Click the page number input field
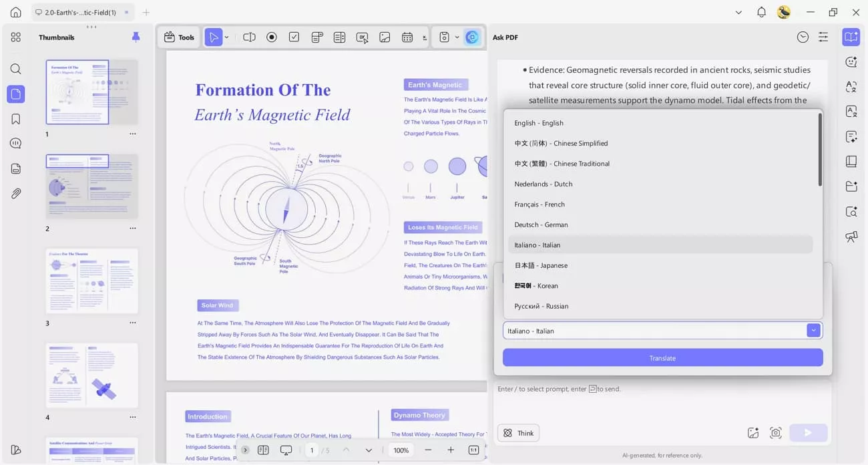Image resolution: width=868 pixels, height=465 pixels. (x=312, y=450)
